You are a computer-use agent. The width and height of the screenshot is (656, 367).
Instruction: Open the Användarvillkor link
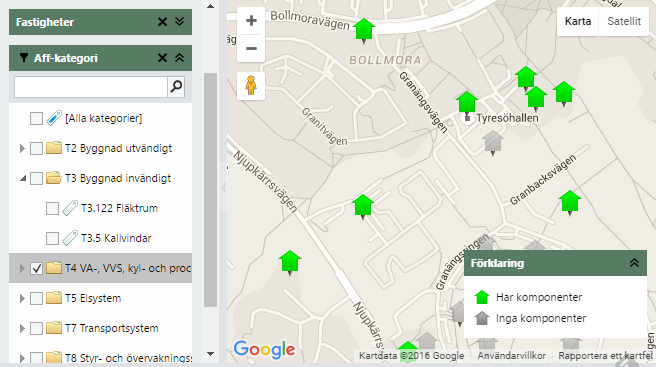[511, 356]
